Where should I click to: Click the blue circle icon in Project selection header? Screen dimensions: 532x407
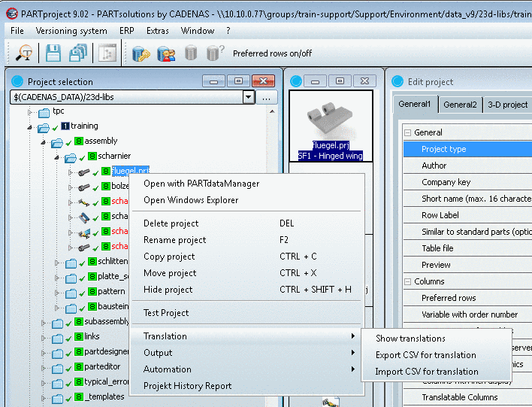click(17, 81)
